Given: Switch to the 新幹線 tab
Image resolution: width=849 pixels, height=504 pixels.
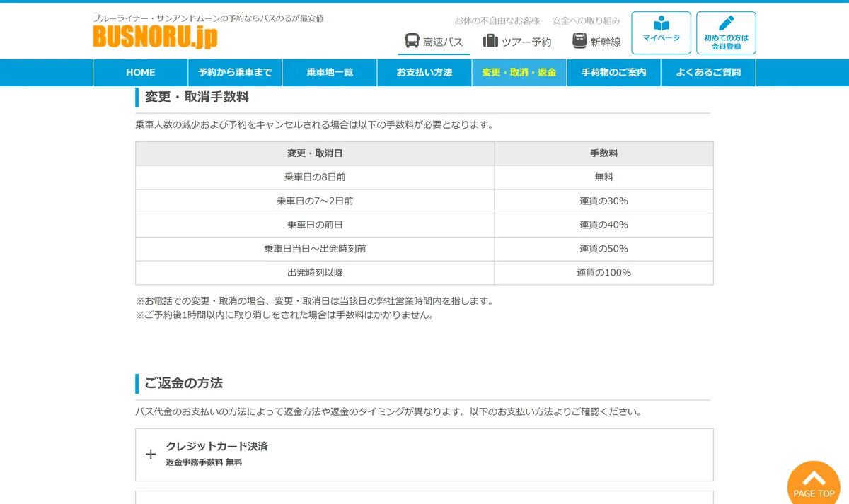Looking at the screenshot, I should pos(596,42).
